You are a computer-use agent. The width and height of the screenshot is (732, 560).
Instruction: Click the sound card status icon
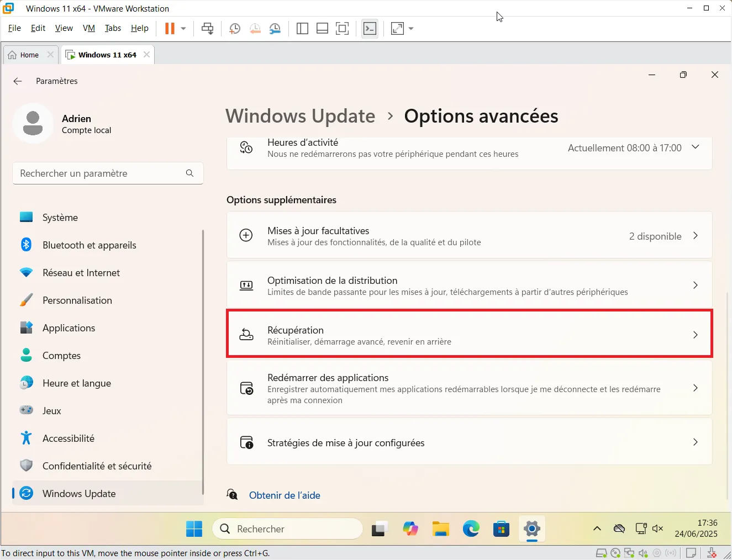(x=643, y=553)
